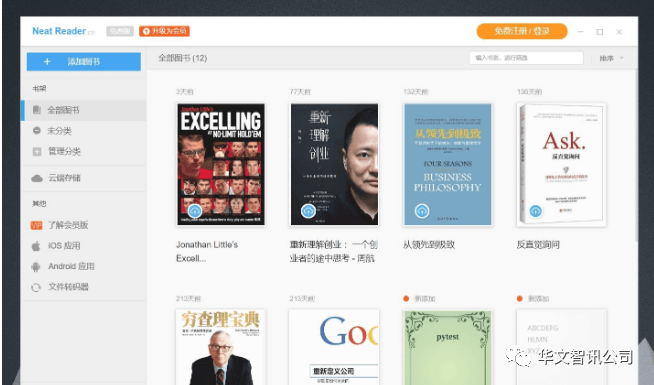Image resolution: width=654 pixels, height=385 pixels.
Task: Open the 排序 sort dropdown
Action: [611, 58]
